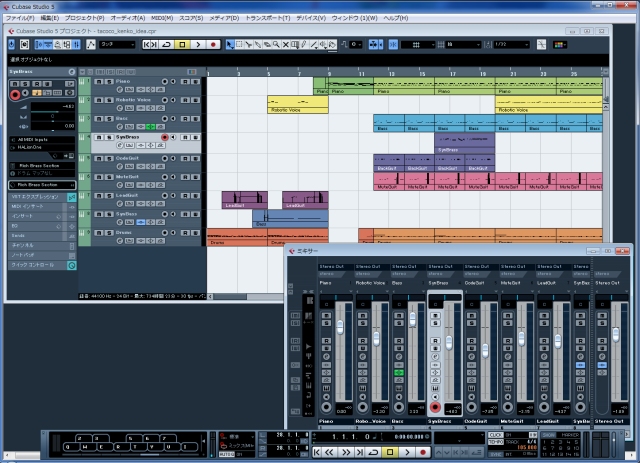The width and height of the screenshot is (640, 463).
Task: Click the toolbar Play button
Action: (198, 45)
